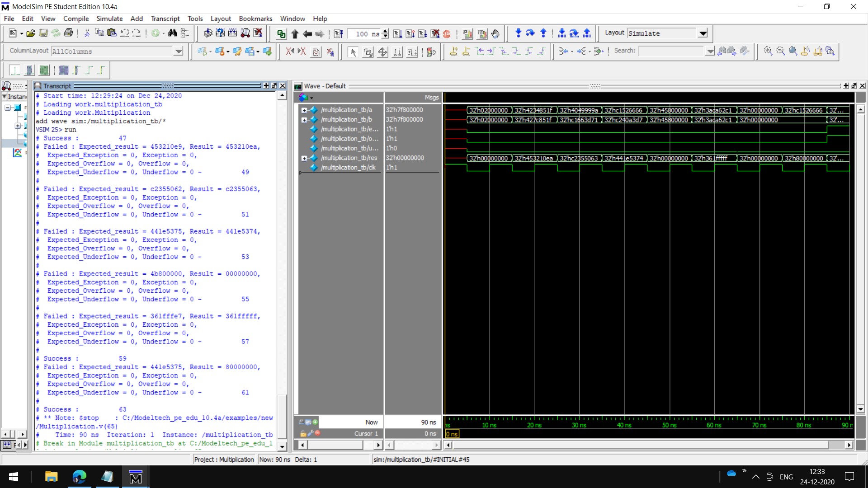Click the Zoom Full magnifier icon
Viewport: 868px width, 488px height.
point(793,51)
